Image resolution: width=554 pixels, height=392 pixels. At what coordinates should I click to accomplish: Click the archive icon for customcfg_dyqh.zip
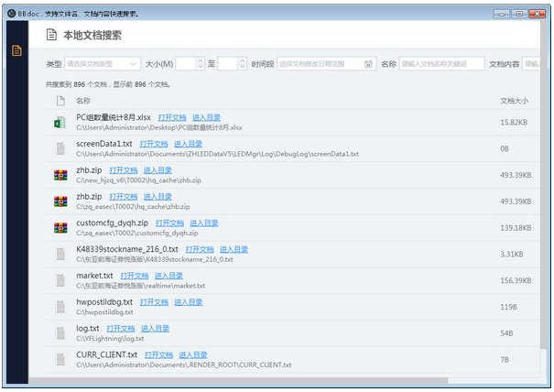pyautogui.click(x=60, y=227)
